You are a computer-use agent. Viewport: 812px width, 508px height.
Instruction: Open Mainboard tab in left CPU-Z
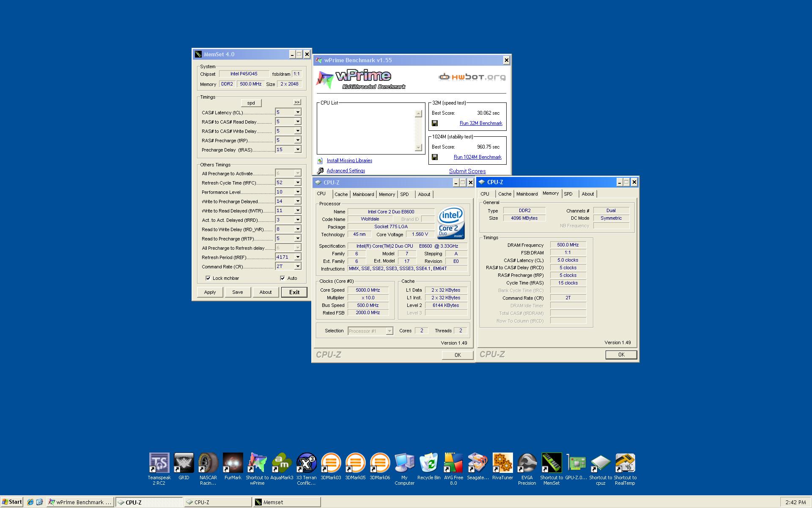pyautogui.click(x=363, y=194)
